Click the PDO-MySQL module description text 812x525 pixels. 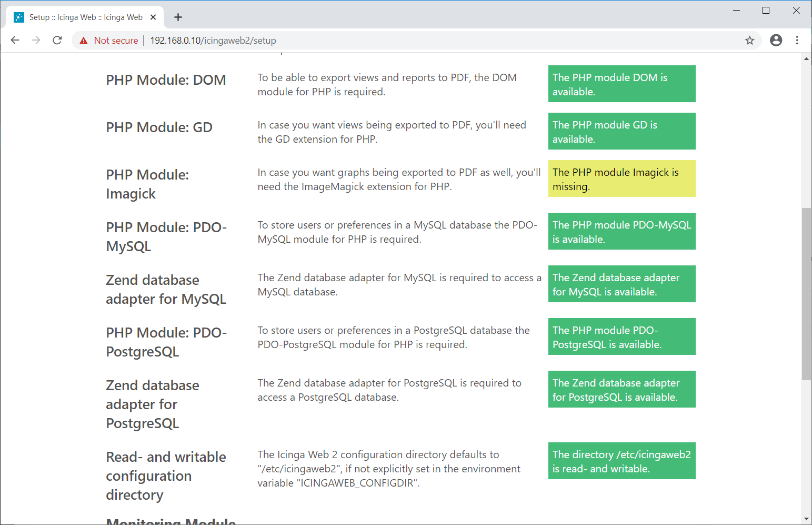coord(397,232)
